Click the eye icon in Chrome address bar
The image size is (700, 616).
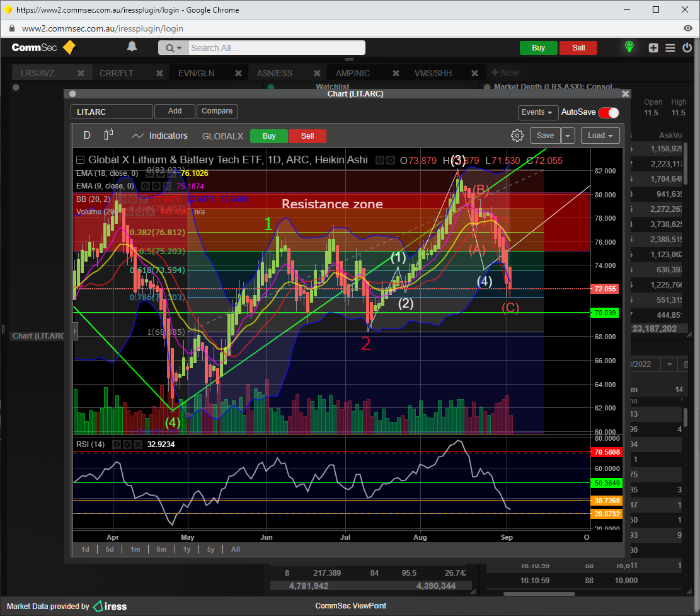point(688,28)
